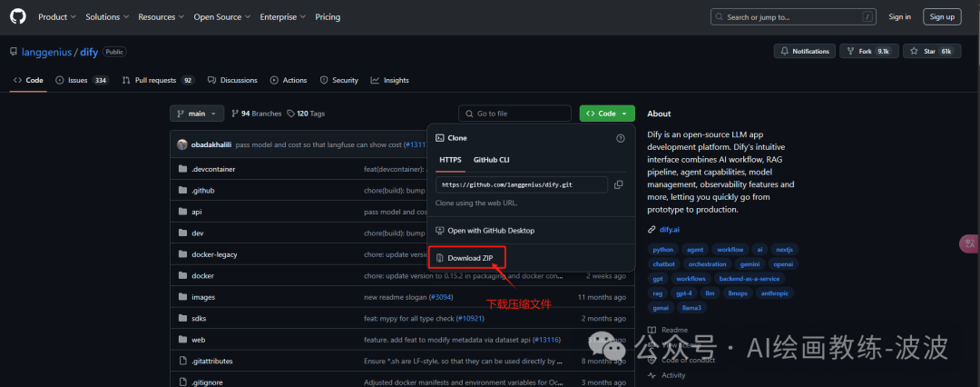Switch to the Actions tab
Image resolution: width=980 pixels, height=387 pixels.
tap(289, 80)
